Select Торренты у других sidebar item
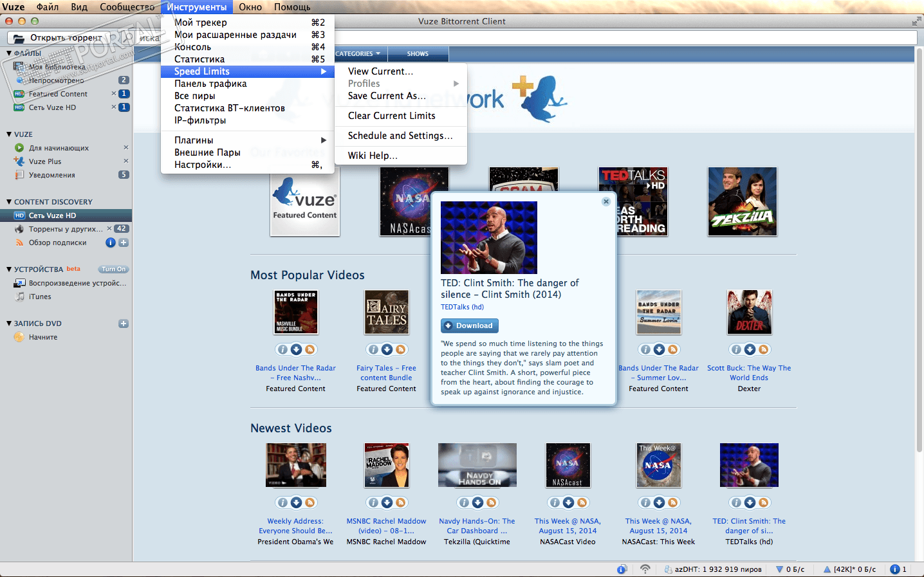Screen dimensions: 924x577 66,229
